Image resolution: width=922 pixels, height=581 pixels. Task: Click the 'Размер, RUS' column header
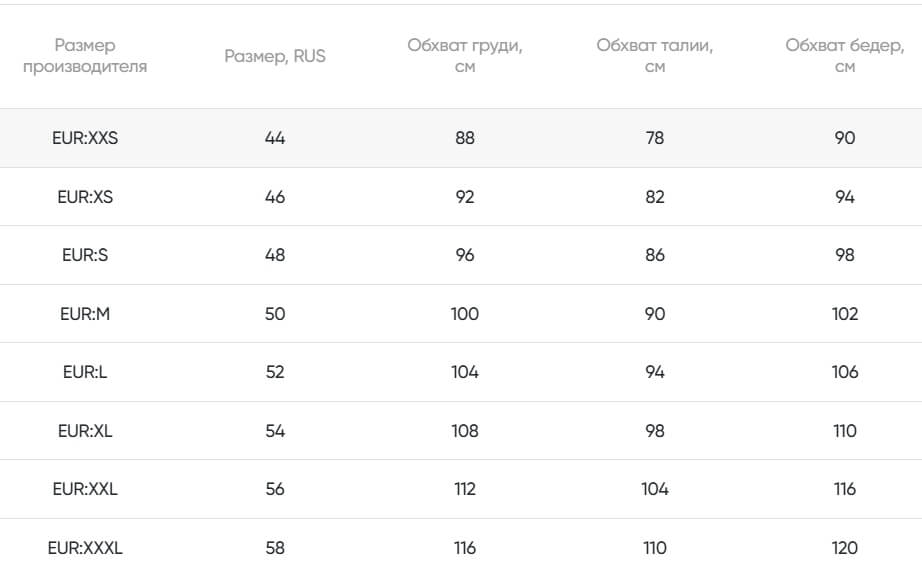tap(275, 56)
